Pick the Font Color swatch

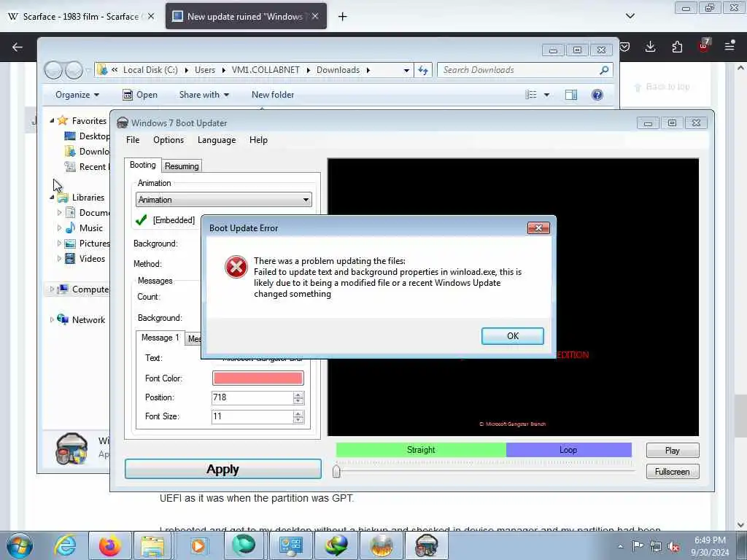coord(258,378)
